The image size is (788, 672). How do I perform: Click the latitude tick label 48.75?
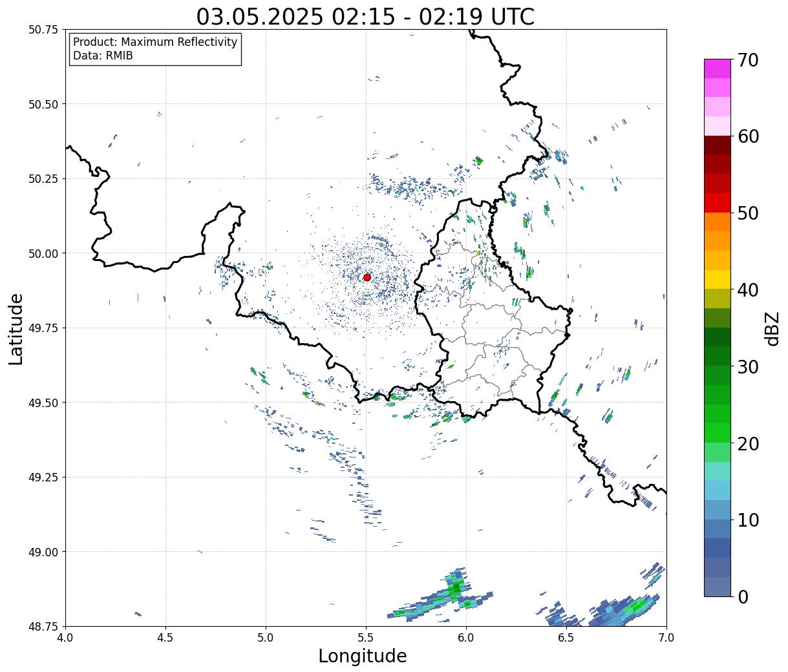(x=43, y=627)
